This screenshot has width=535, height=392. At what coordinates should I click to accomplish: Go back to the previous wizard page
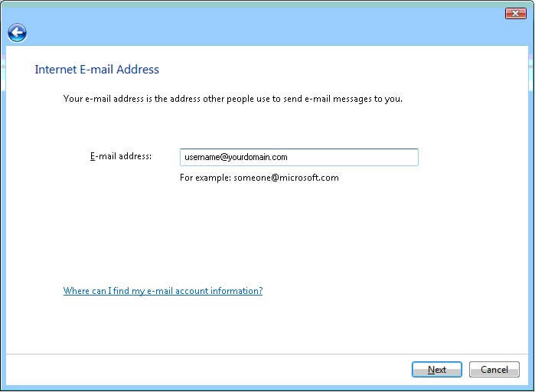pos(17,33)
